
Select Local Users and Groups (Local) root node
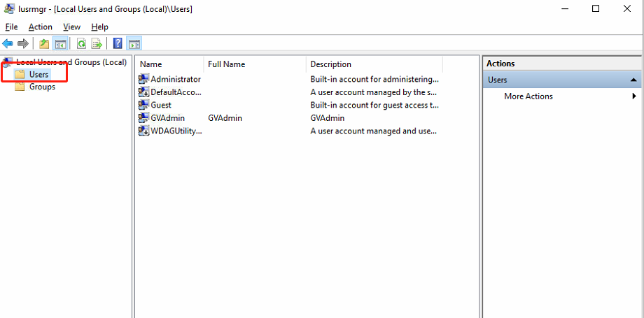[71, 62]
